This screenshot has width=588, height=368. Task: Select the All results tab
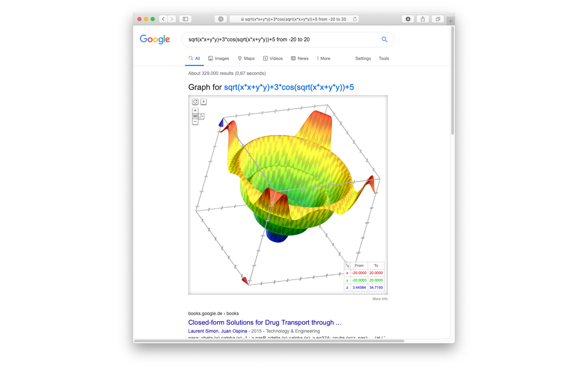click(194, 58)
